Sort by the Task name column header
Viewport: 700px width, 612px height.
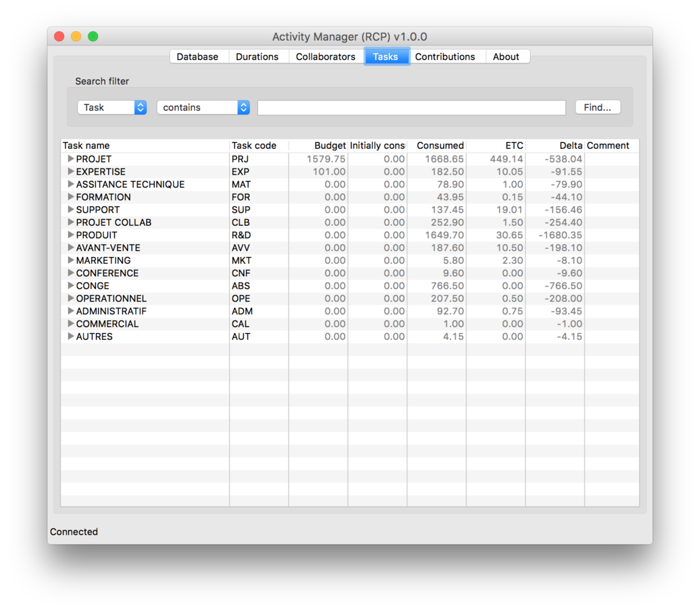click(x=145, y=146)
